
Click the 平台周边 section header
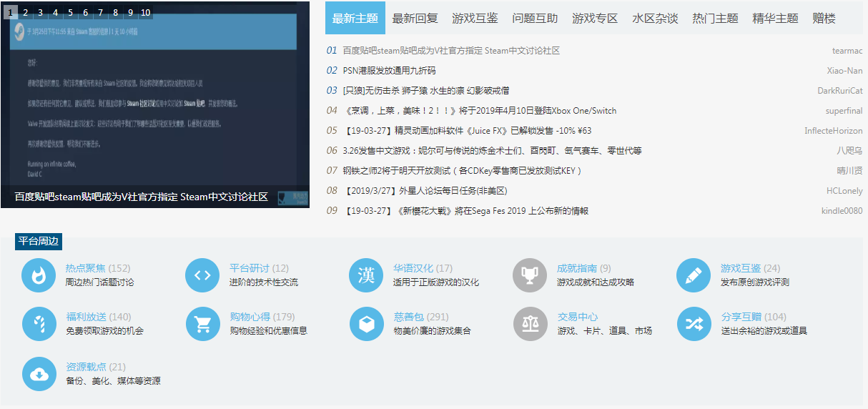[x=39, y=241]
